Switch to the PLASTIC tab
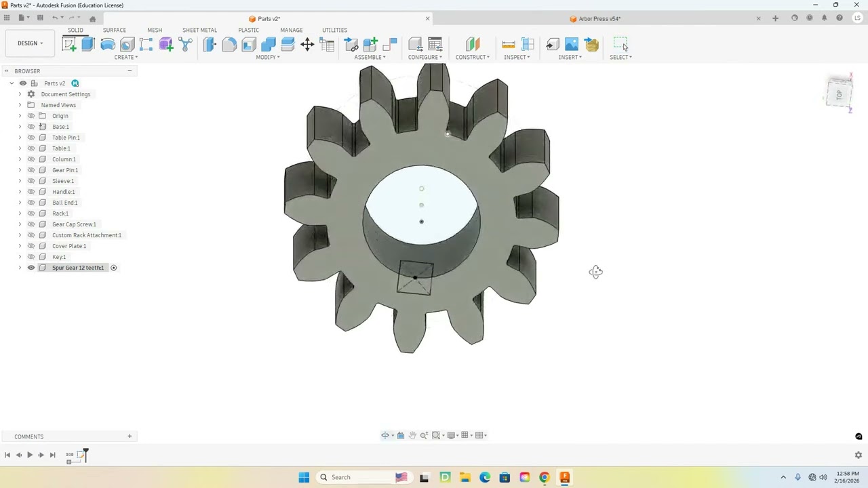The height and width of the screenshot is (488, 868). click(x=248, y=30)
